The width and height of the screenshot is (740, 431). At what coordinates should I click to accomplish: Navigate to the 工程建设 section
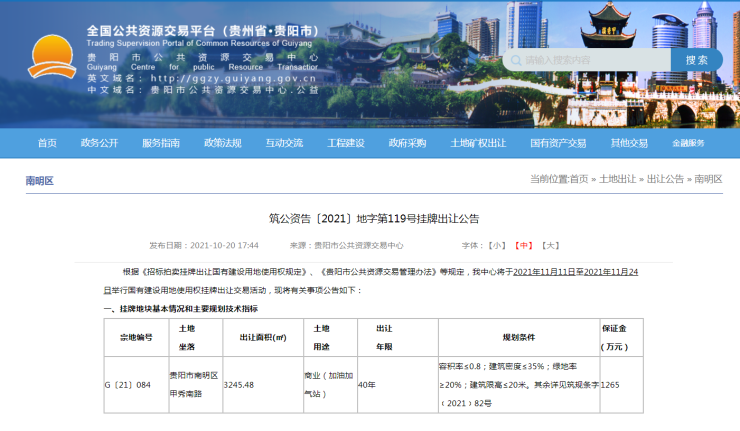pyautogui.click(x=346, y=143)
